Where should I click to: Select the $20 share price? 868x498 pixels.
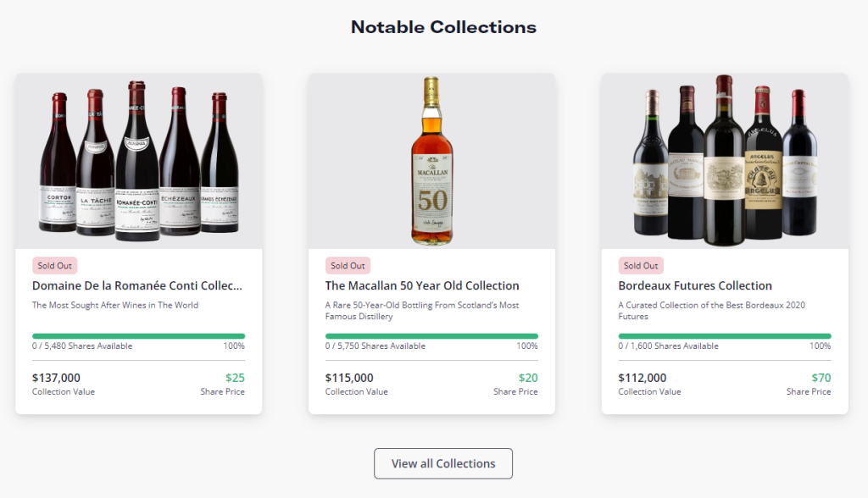click(528, 378)
